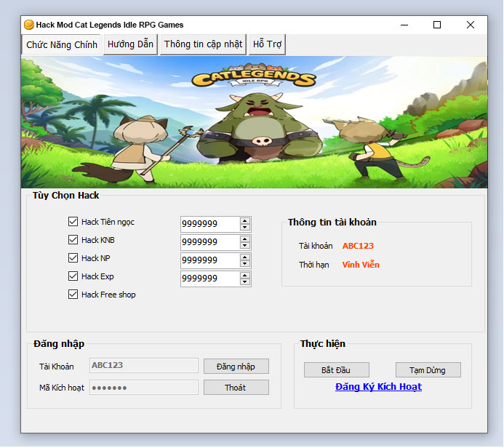The image size is (504, 448).
Task: Uncheck the Hack Free shop checkbox
Action: [73, 295]
